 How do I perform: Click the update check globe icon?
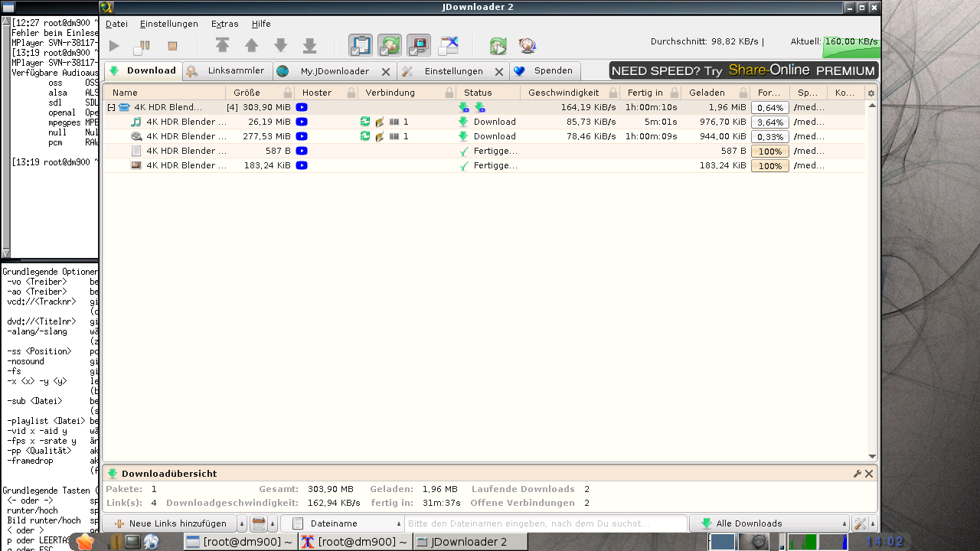coord(527,46)
